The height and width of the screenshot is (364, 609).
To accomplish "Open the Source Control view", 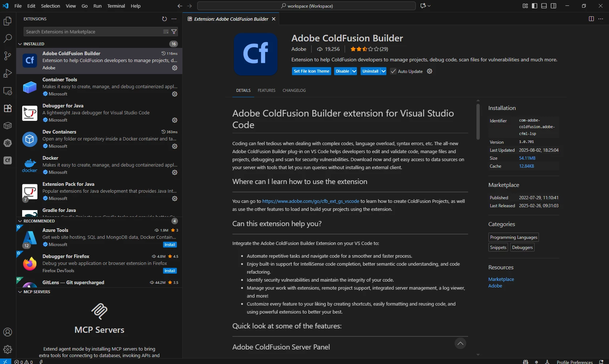I will pos(8,56).
